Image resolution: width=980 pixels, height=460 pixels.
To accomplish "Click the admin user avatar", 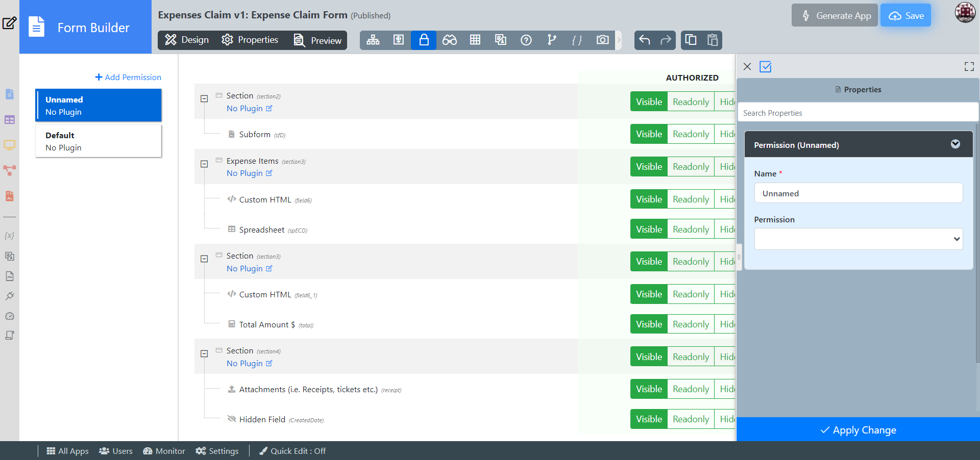I will 965,13.
